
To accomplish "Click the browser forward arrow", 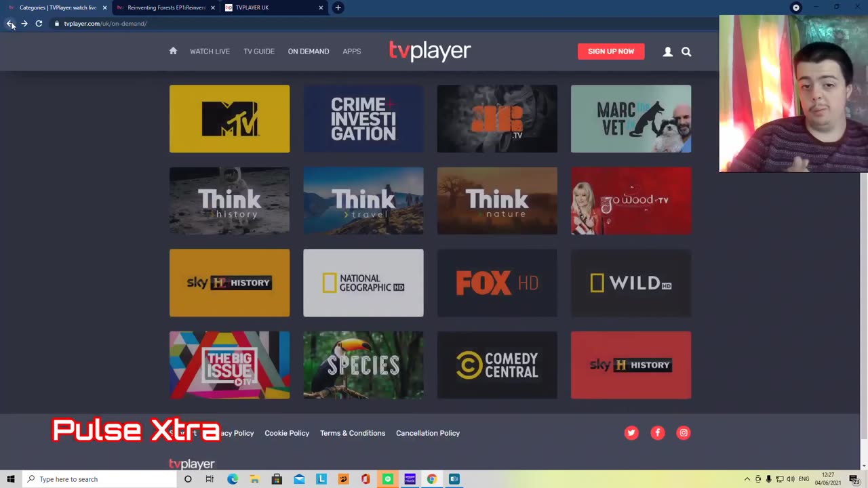I will tap(24, 24).
